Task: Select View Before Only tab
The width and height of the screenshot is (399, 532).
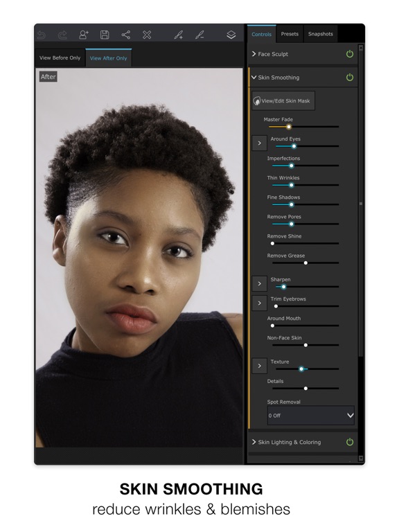Action: coord(60,58)
